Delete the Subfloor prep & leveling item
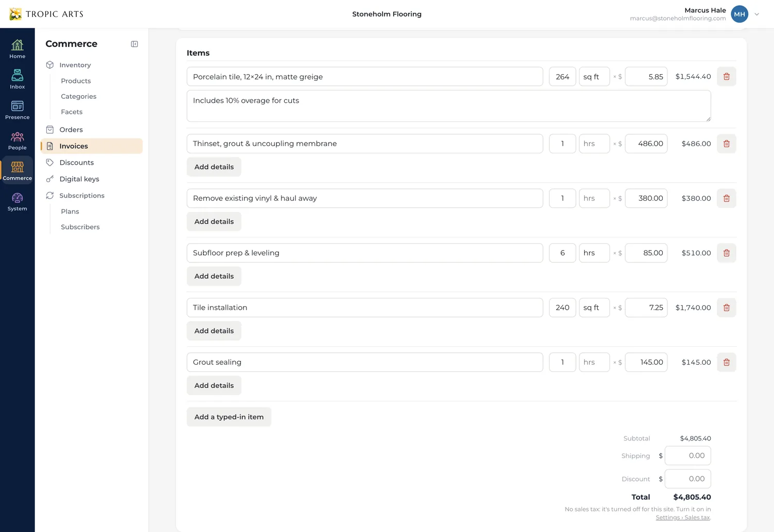774x532 pixels. (726, 253)
